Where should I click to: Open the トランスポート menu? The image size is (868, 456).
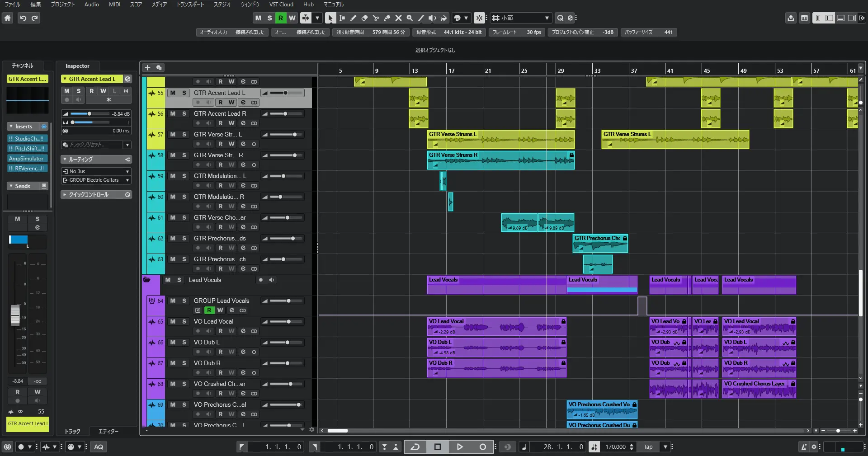point(190,5)
